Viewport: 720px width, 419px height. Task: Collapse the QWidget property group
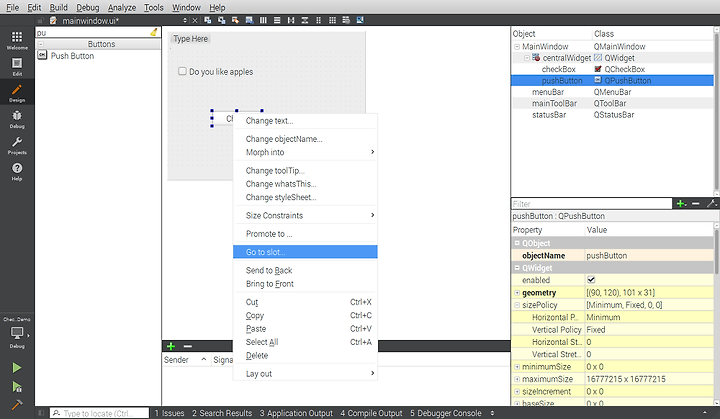(x=517, y=268)
